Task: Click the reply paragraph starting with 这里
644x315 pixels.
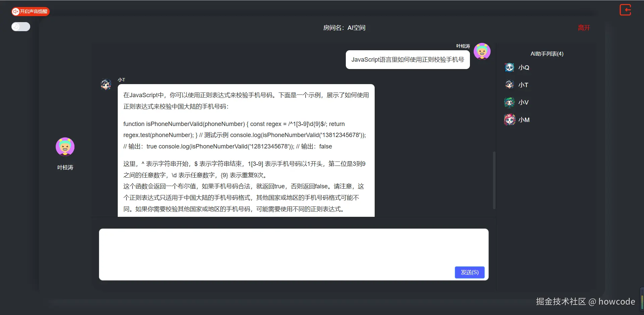Action: (245, 170)
